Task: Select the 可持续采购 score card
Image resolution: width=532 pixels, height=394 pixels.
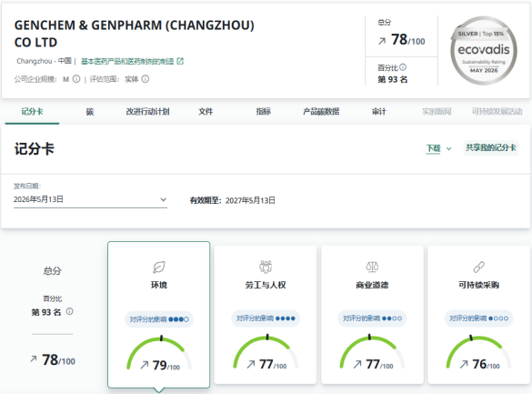Action: 478,315
